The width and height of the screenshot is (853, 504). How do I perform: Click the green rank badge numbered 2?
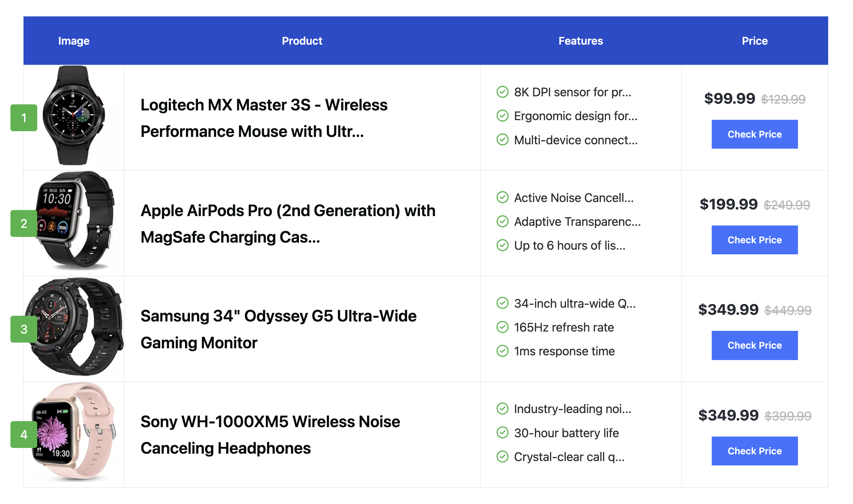tap(24, 223)
